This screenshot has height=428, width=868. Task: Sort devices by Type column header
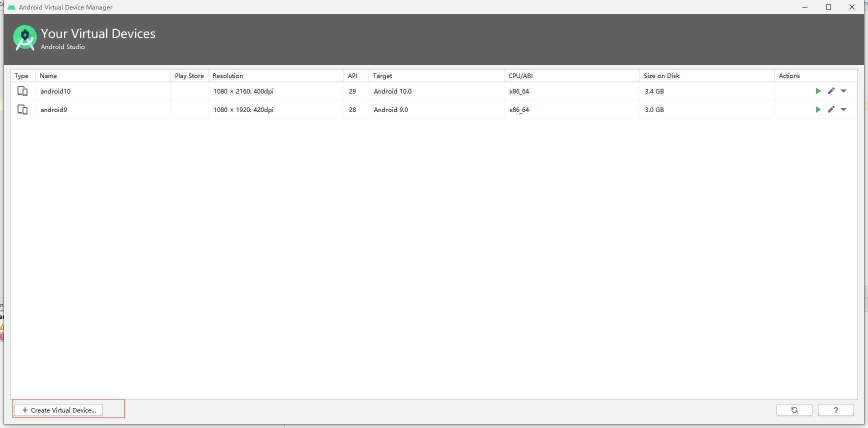tap(21, 75)
